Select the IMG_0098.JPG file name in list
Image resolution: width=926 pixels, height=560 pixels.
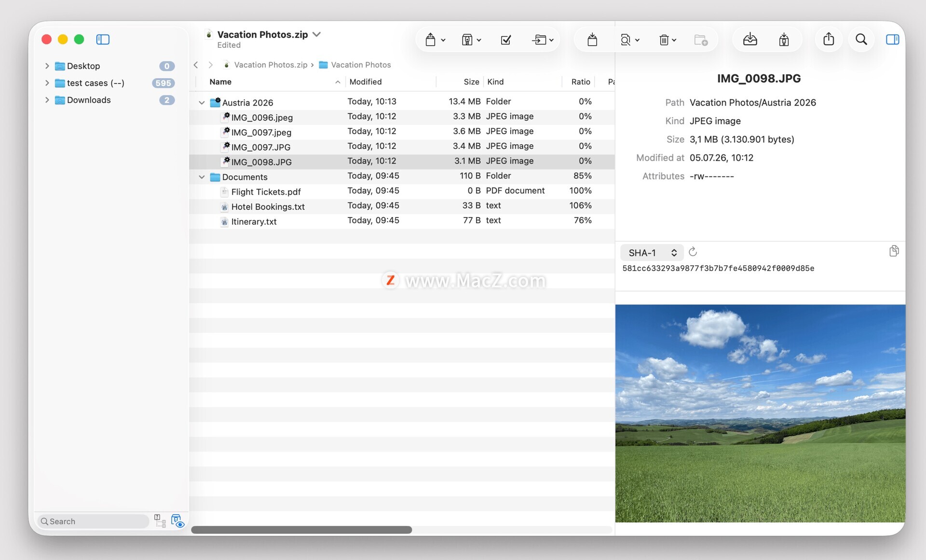(x=261, y=162)
